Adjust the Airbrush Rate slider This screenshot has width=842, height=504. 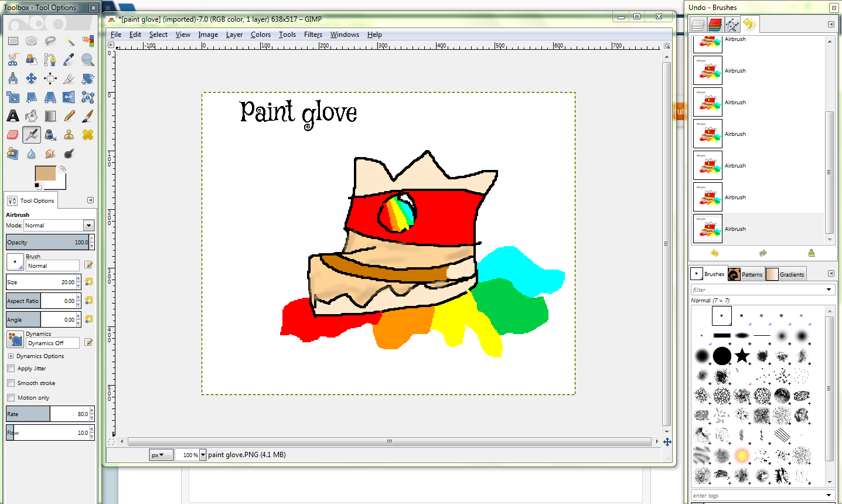tap(47, 414)
